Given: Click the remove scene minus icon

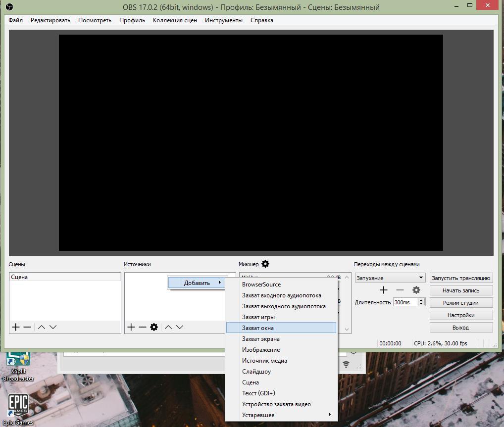Looking at the screenshot, I should tap(27, 327).
